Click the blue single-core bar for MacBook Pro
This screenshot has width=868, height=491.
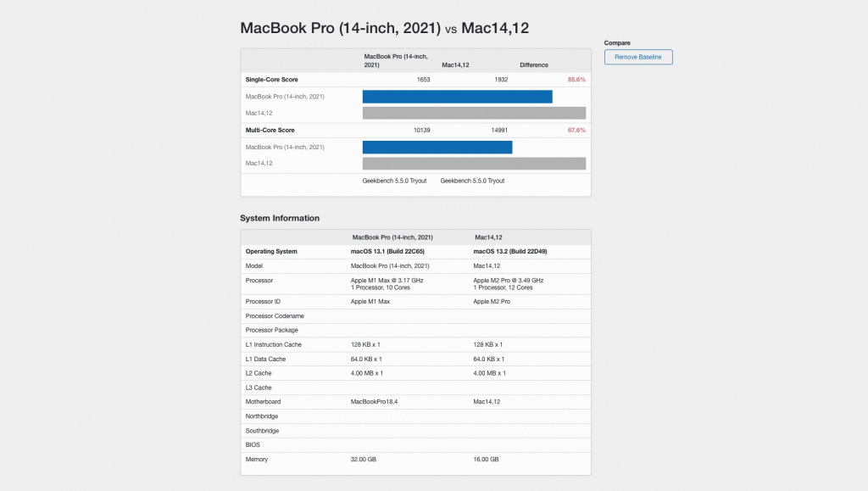pos(457,97)
